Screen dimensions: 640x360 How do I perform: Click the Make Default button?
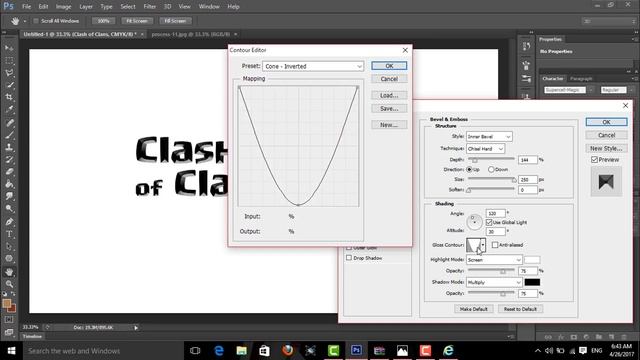tap(473, 309)
